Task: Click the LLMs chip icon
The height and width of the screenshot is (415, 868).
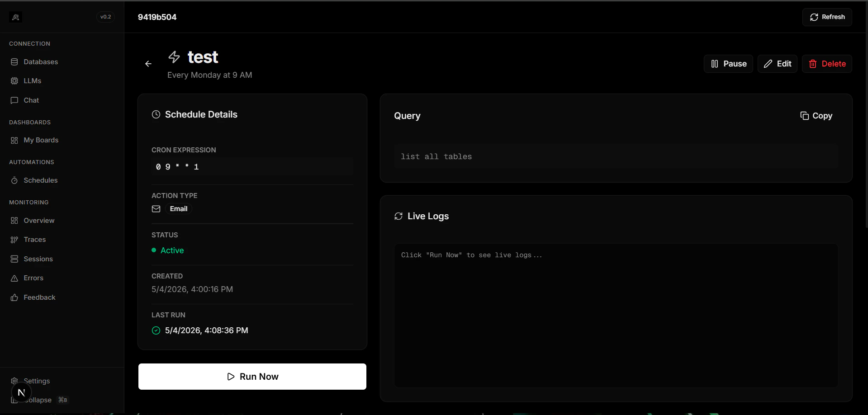Action: click(14, 81)
